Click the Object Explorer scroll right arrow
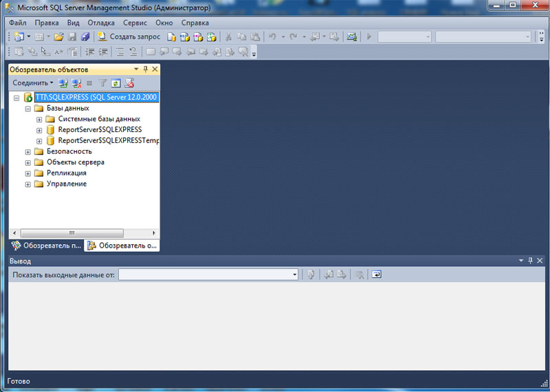 click(x=153, y=233)
